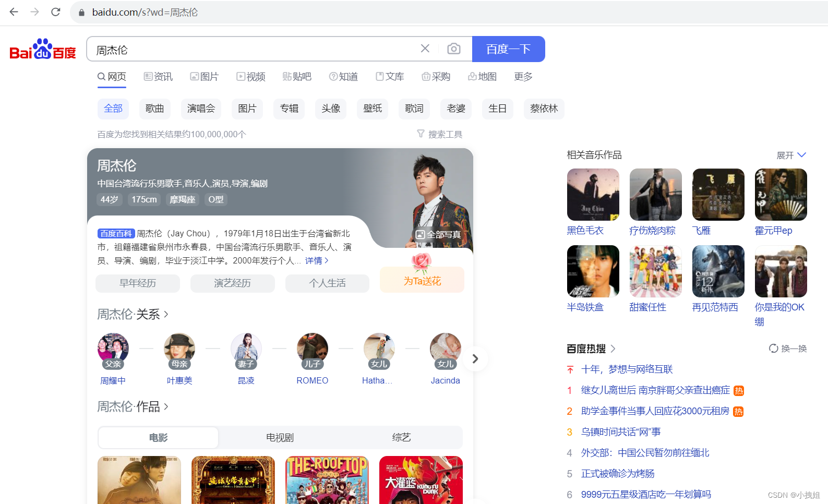Expand the biography with 详情 link

click(317, 260)
